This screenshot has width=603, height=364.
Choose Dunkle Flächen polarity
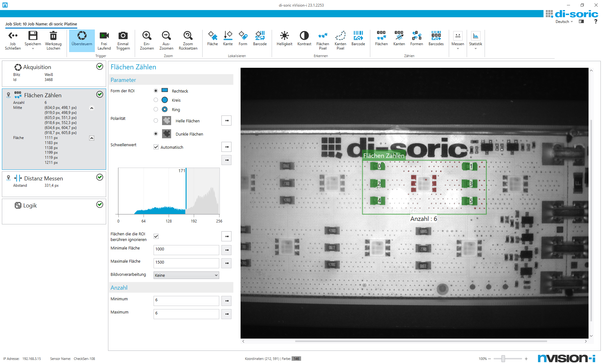(156, 134)
